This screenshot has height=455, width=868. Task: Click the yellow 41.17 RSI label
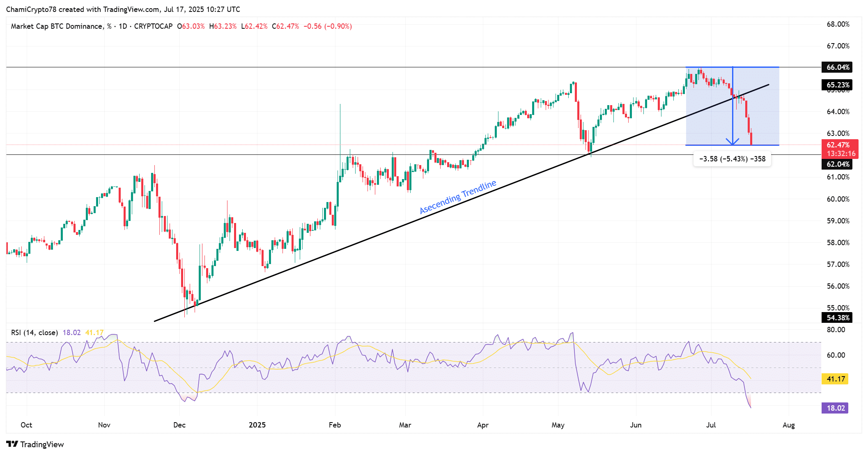coord(835,379)
